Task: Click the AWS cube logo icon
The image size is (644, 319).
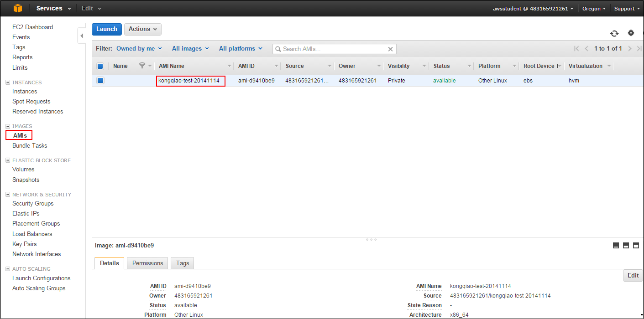Action: coord(17,8)
